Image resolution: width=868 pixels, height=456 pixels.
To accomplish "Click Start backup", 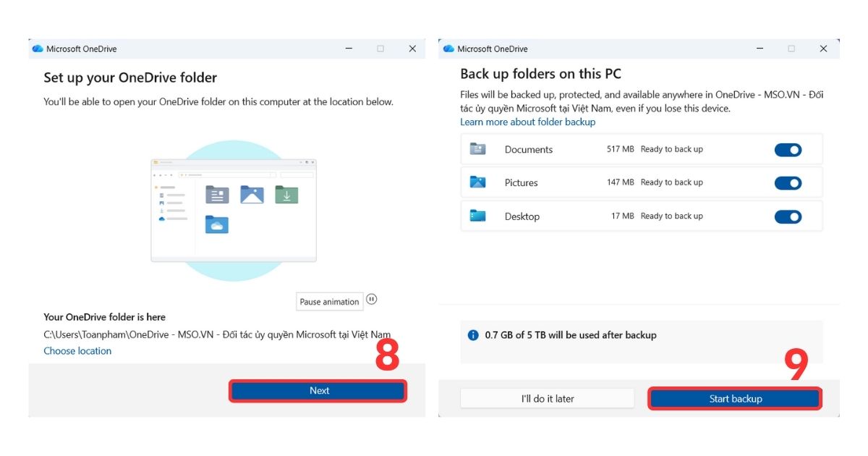I will tap(735, 397).
